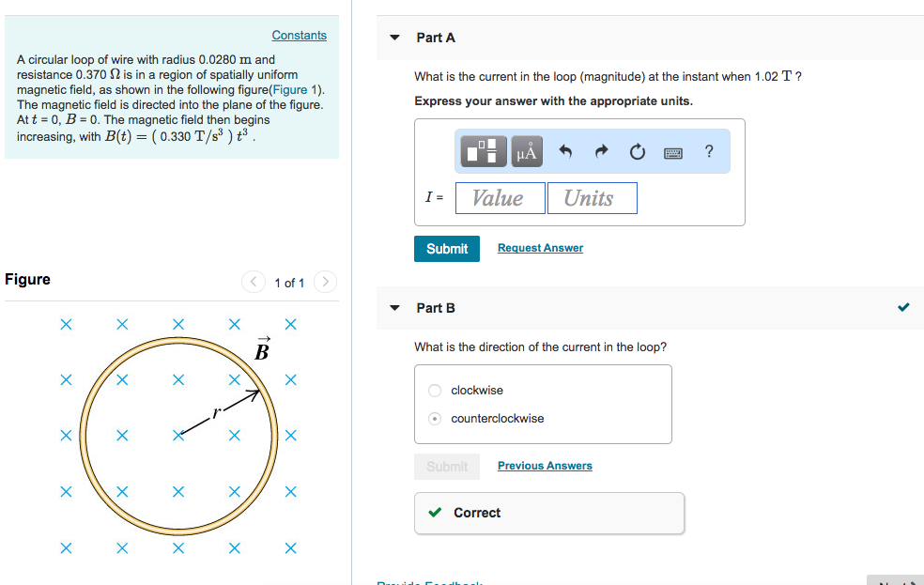This screenshot has height=585, width=924.
Task: Click the next figure arrow
Action: [325, 282]
